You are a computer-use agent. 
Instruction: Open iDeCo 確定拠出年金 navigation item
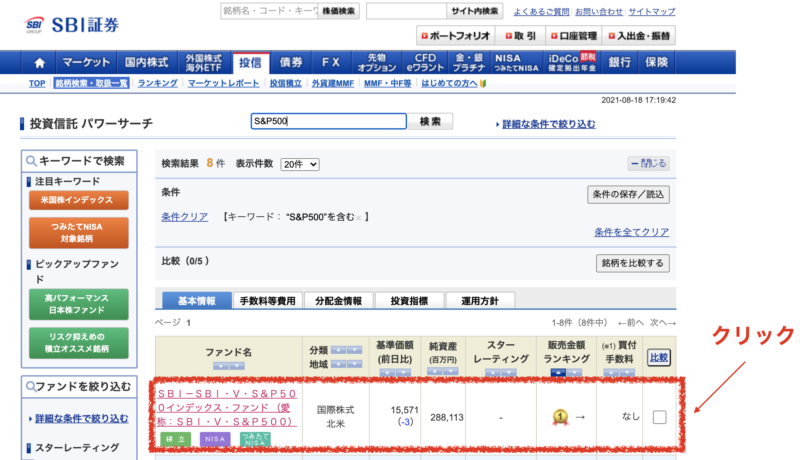coord(572,63)
